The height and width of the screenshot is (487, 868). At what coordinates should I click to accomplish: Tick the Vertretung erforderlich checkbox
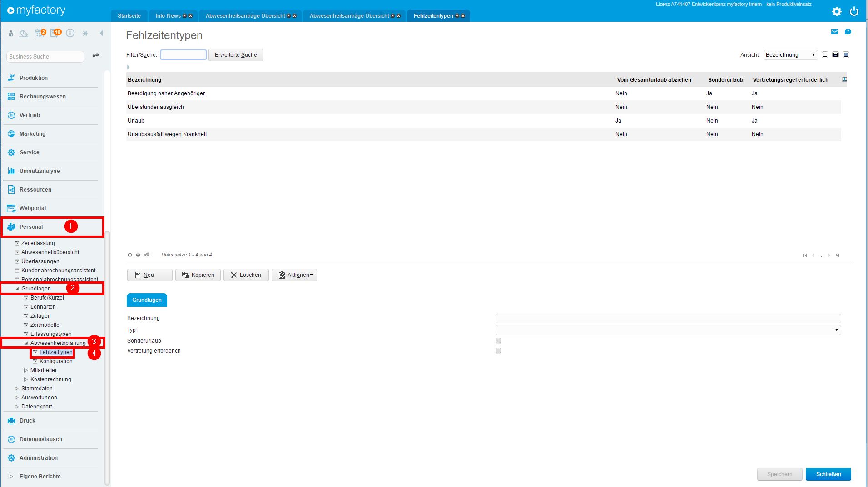point(498,350)
